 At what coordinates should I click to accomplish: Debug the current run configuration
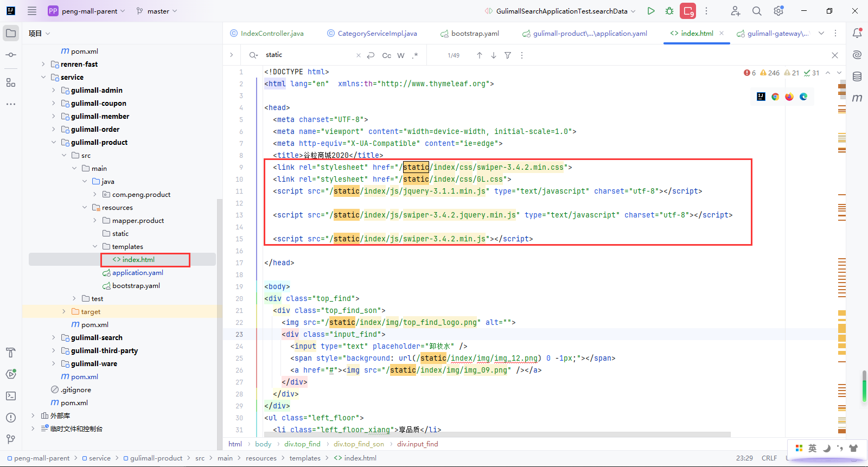[x=669, y=11]
